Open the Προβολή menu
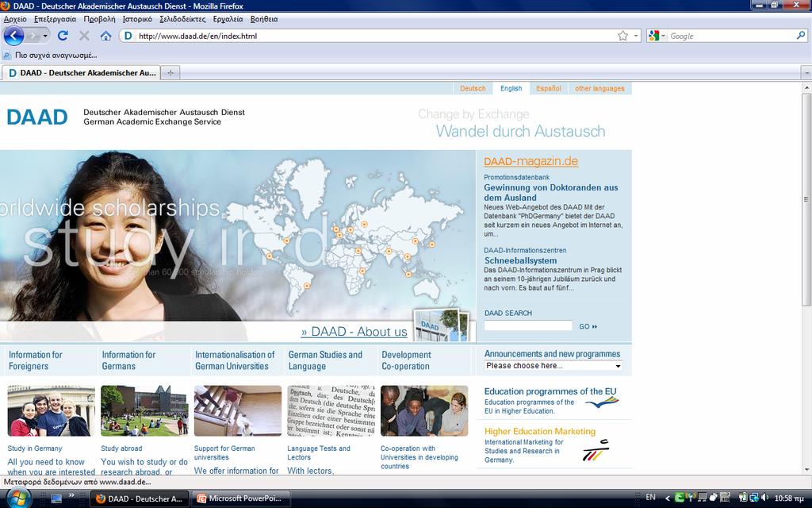The width and height of the screenshot is (812, 508). (99, 19)
